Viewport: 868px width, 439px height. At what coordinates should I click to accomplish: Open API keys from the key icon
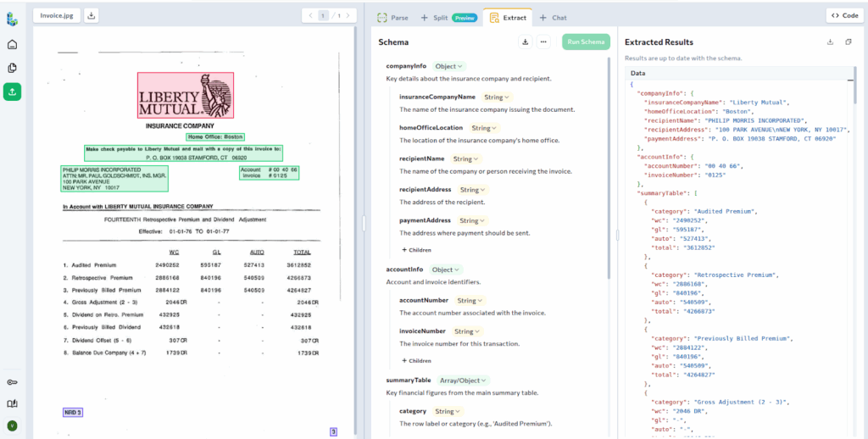coord(12,382)
